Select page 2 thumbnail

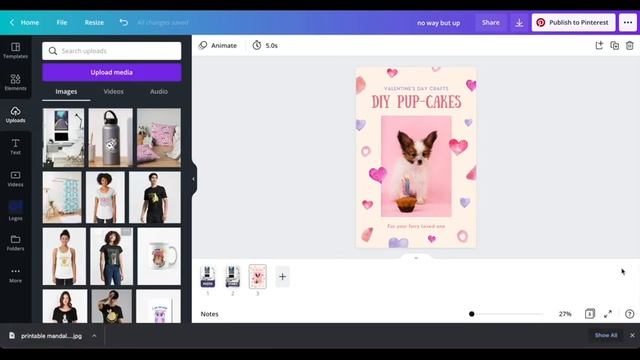[233, 276]
